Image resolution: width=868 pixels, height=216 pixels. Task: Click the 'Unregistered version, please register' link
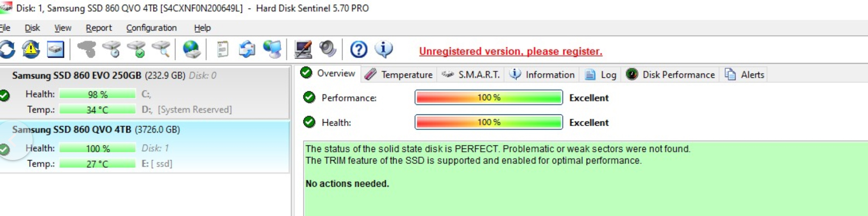(510, 51)
